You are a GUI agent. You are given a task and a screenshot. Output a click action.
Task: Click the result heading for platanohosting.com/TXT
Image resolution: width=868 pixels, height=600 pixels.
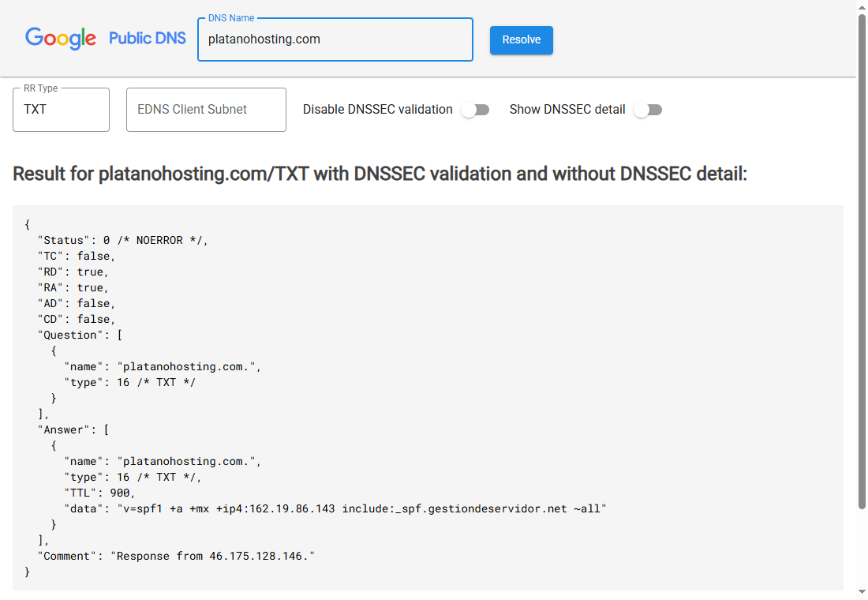click(x=380, y=174)
